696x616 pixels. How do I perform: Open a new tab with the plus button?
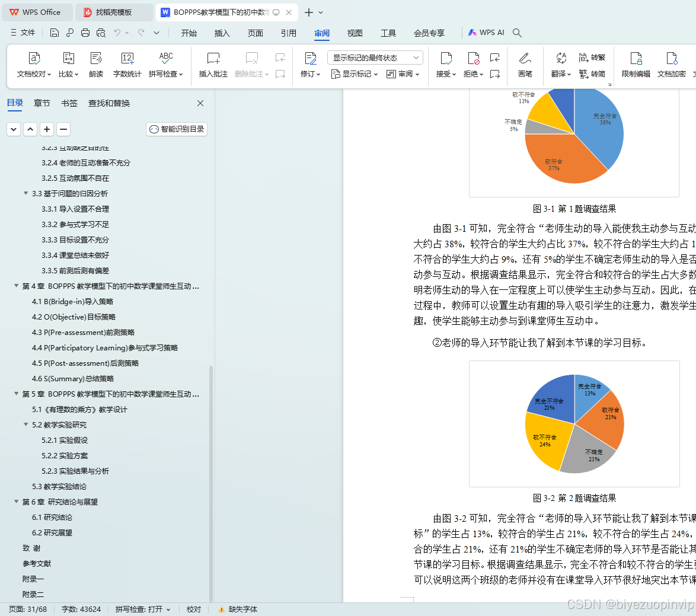pos(309,12)
